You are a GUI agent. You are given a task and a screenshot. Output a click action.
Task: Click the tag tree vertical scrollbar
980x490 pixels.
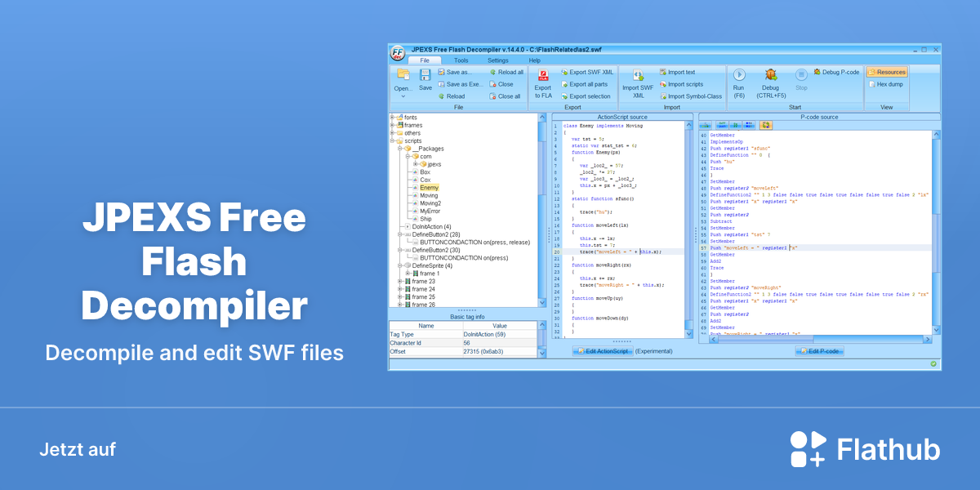coord(542,210)
